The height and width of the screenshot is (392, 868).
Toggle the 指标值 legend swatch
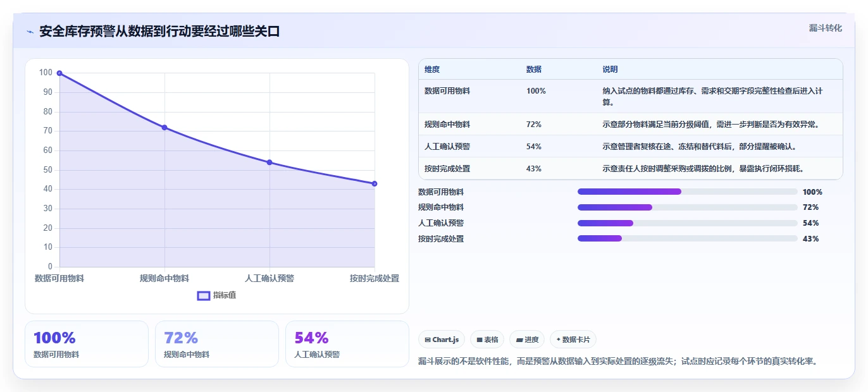(204, 295)
